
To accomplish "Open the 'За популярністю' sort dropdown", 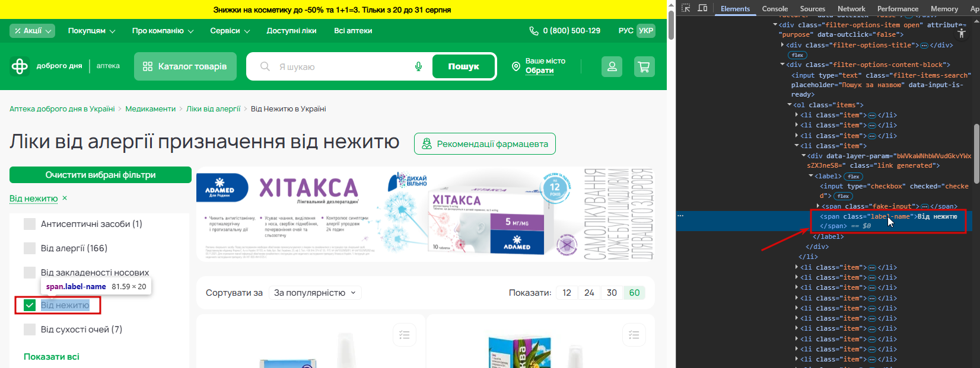I will pyautogui.click(x=315, y=293).
